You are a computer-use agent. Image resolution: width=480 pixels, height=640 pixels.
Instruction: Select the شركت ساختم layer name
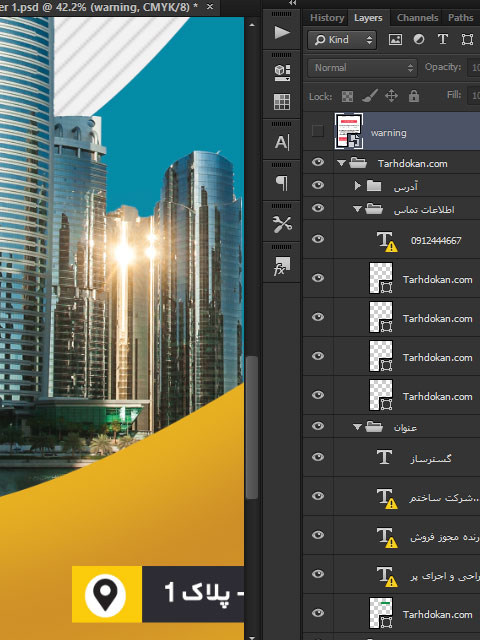coord(444,498)
